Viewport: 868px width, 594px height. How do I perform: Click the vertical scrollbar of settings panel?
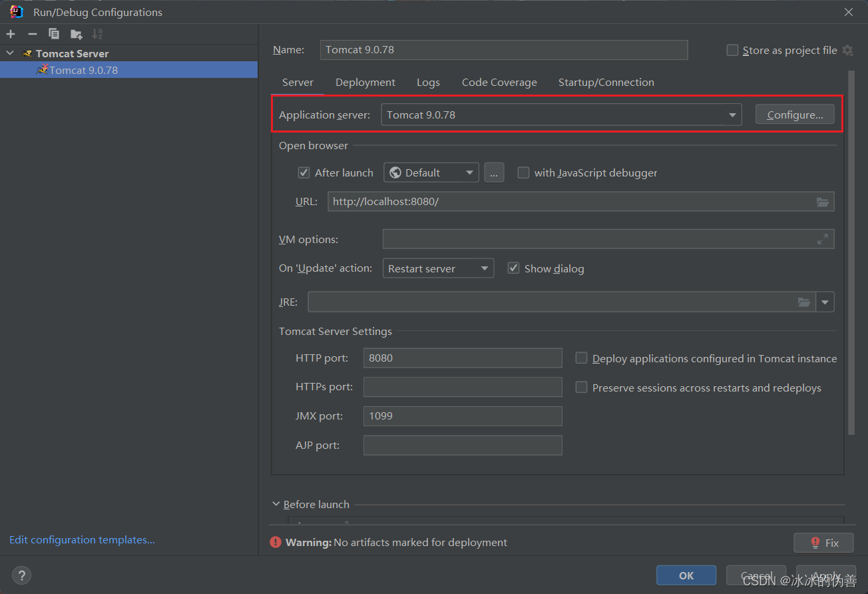coord(851,253)
